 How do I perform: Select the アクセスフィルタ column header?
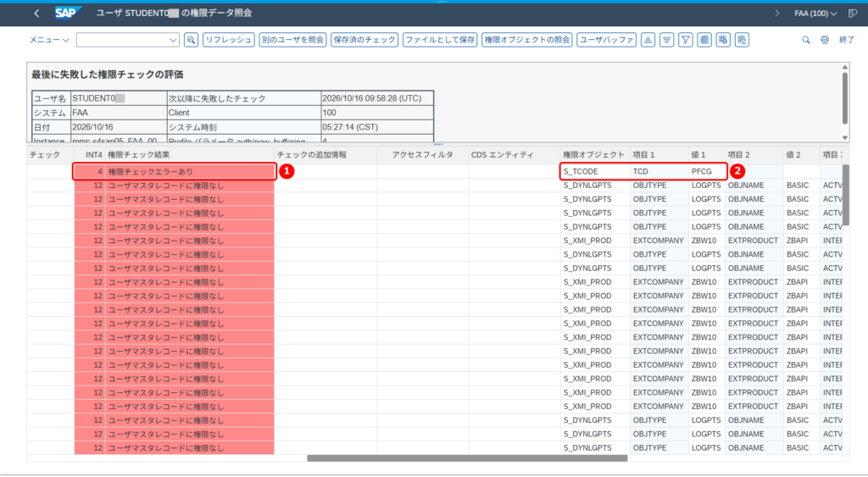[x=422, y=155]
